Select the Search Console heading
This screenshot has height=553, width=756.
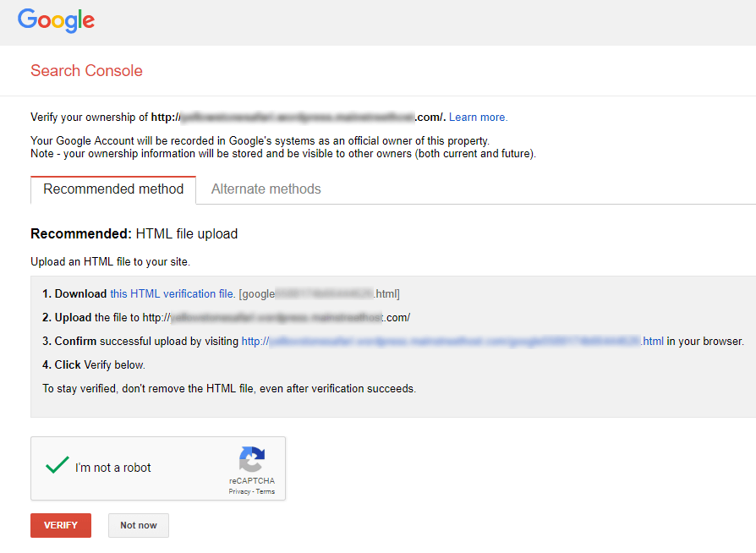click(x=86, y=71)
